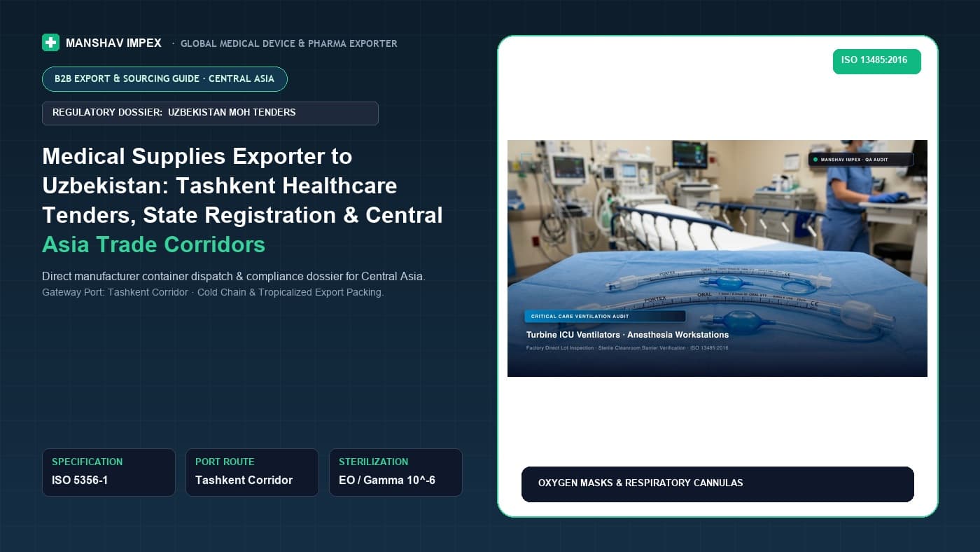Click the MANSHAV IMPEX brand name
Screen dimensions: 980x552
113,43
